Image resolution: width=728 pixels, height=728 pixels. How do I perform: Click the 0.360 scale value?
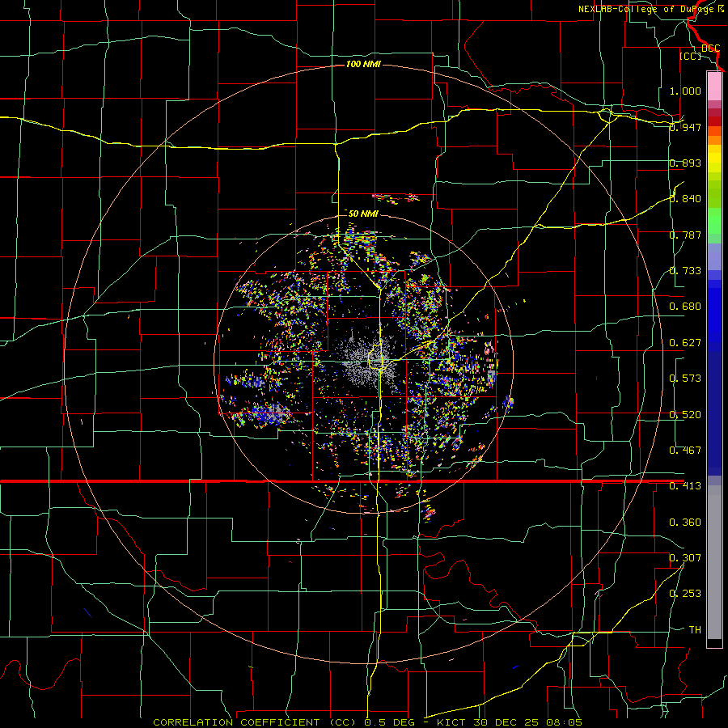[685, 523]
